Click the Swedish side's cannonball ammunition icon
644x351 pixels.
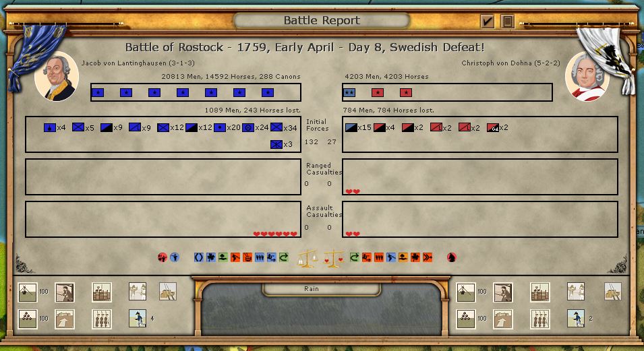pos(27,318)
